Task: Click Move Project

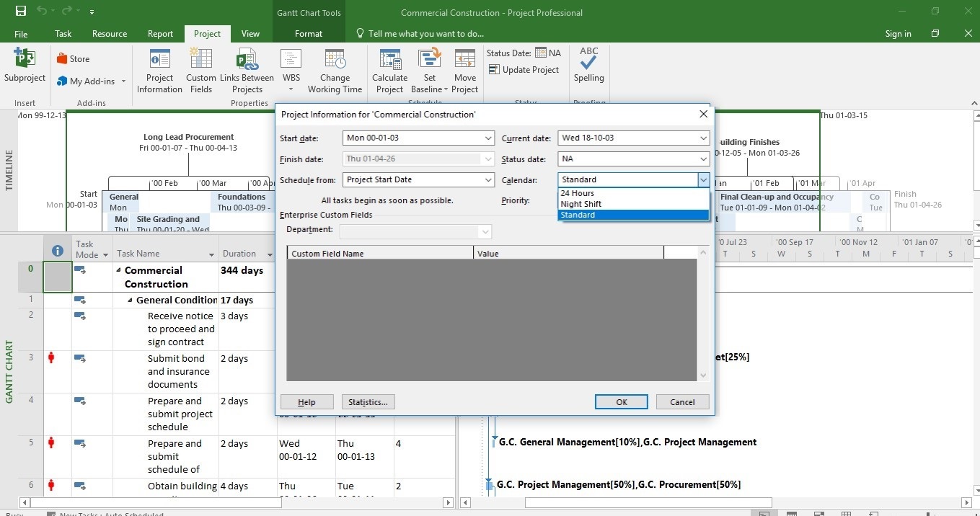Action: pos(465,71)
